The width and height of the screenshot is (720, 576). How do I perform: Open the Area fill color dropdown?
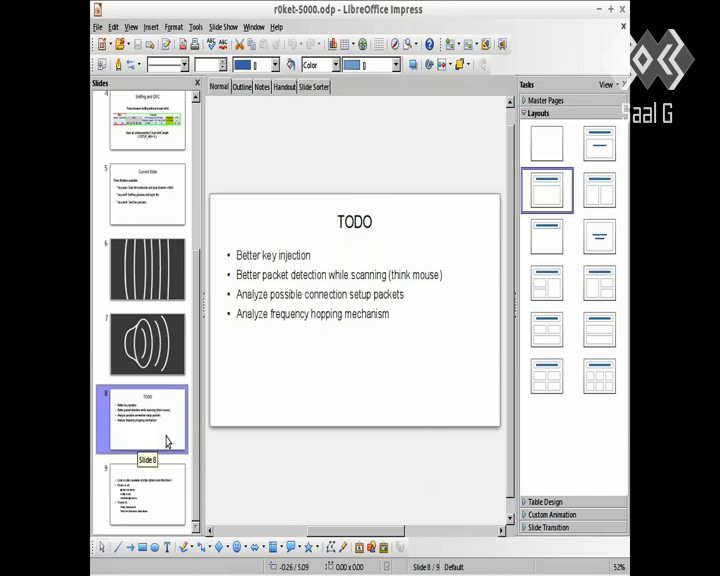tap(396, 65)
